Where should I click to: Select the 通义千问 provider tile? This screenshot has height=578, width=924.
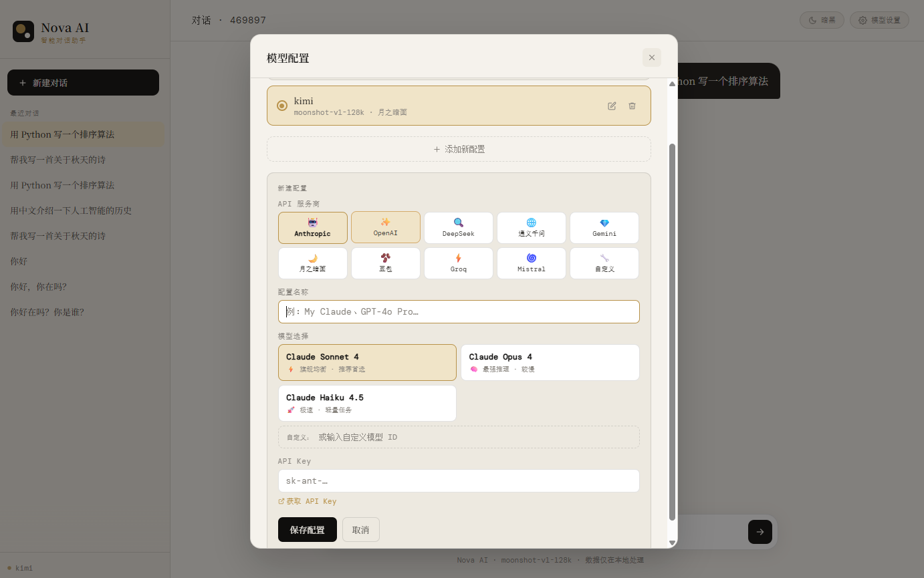click(531, 227)
